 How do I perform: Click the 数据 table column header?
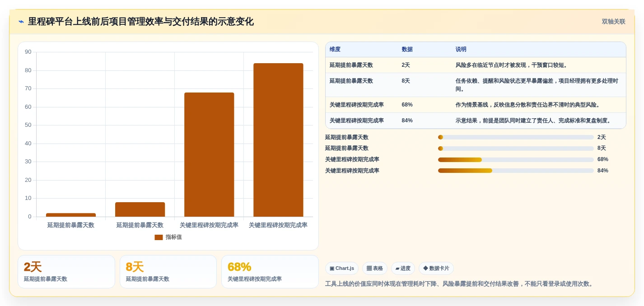pos(407,50)
